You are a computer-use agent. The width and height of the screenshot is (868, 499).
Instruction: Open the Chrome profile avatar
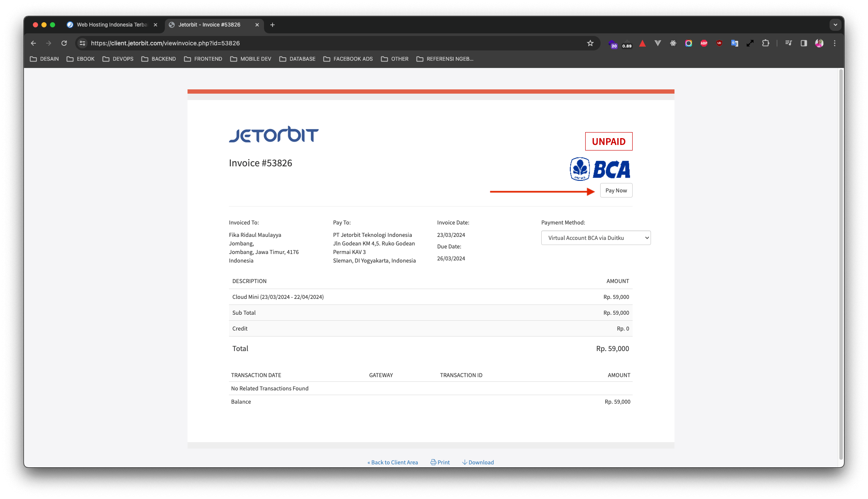(x=819, y=43)
